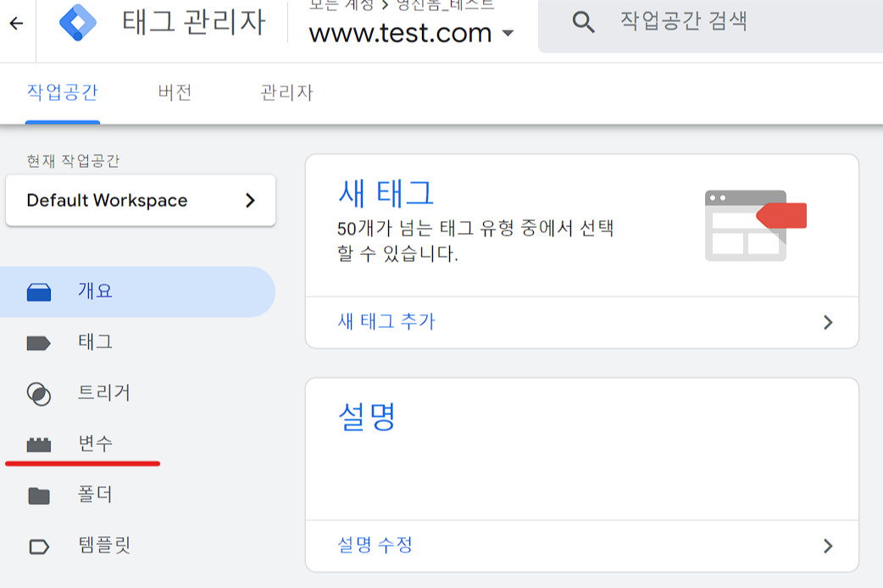Click the 새 태그 card heading
This screenshot has width=883, height=588.
[x=386, y=192]
